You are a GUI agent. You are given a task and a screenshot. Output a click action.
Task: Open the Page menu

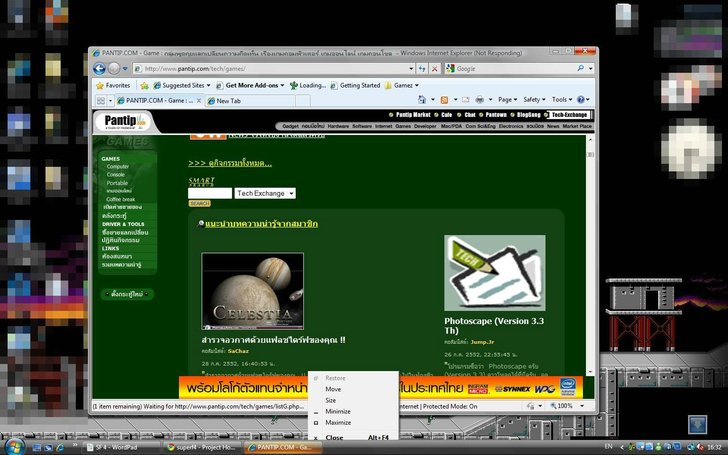[x=508, y=99]
